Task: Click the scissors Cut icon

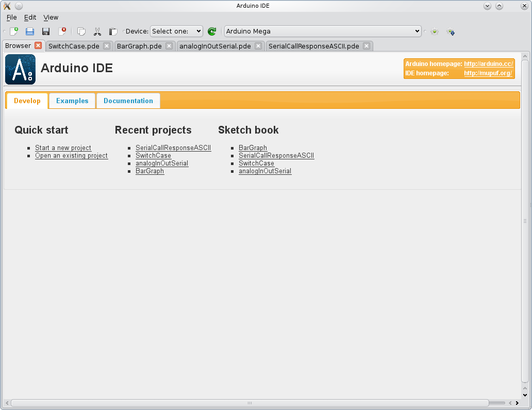Action: pos(97,31)
